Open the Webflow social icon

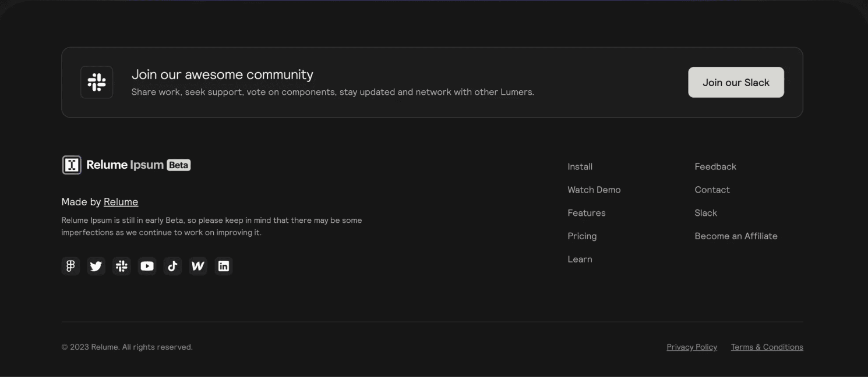pyautogui.click(x=198, y=266)
